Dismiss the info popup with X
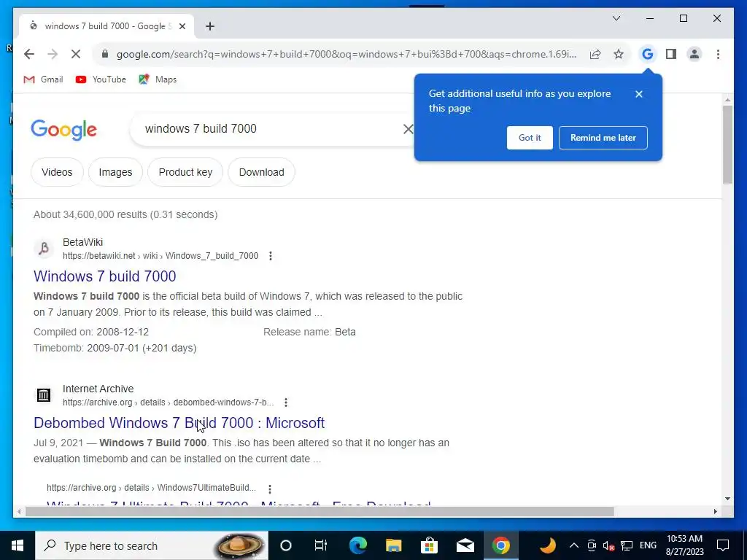Viewport: 747px width, 560px height. point(639,94)
